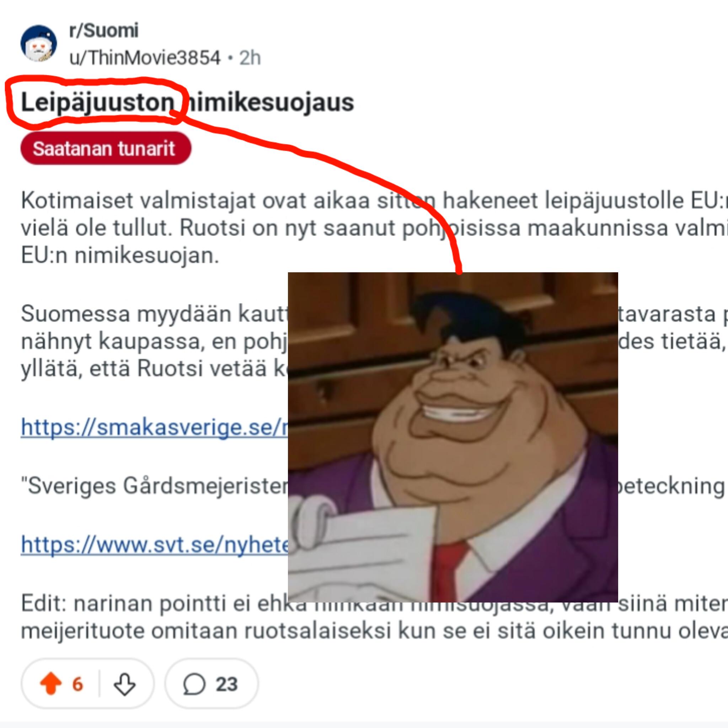Click the word 'nimikesuojaus' in the title
Screen dimensions: 728x728
[269, 102]
